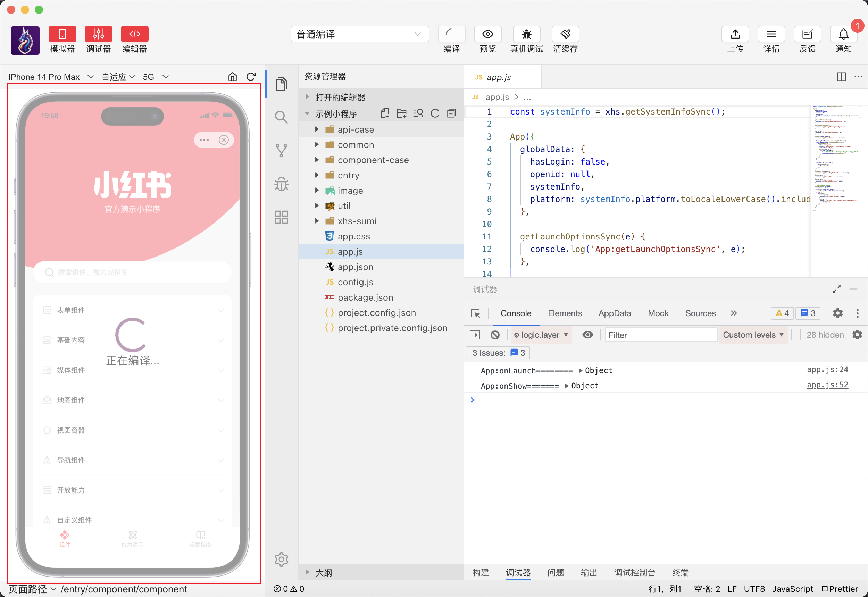Click the split editor icon
868x597 pixels.
(841, 77)
